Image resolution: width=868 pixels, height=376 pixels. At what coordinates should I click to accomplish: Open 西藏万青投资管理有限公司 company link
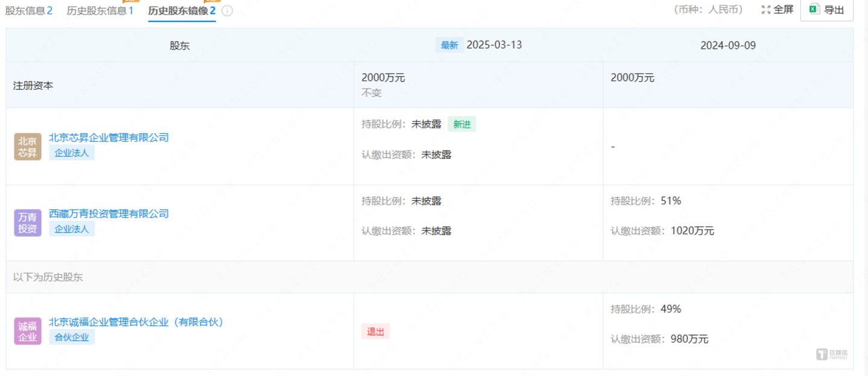tap(109, 214)
